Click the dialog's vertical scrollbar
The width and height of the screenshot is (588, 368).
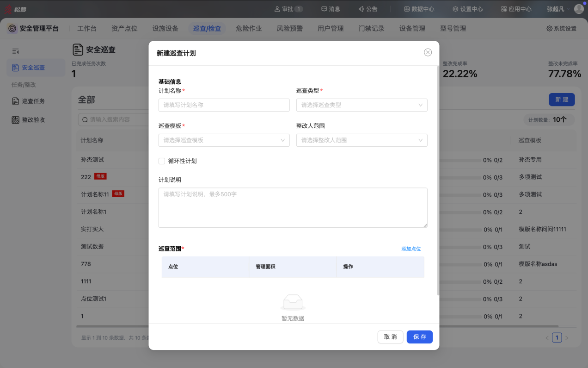coord(438,181)
